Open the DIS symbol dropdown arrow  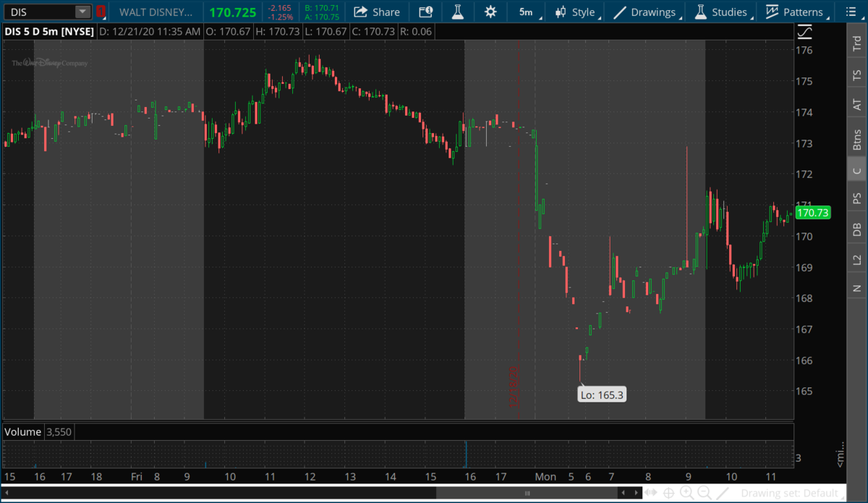(x=83, y=12)
